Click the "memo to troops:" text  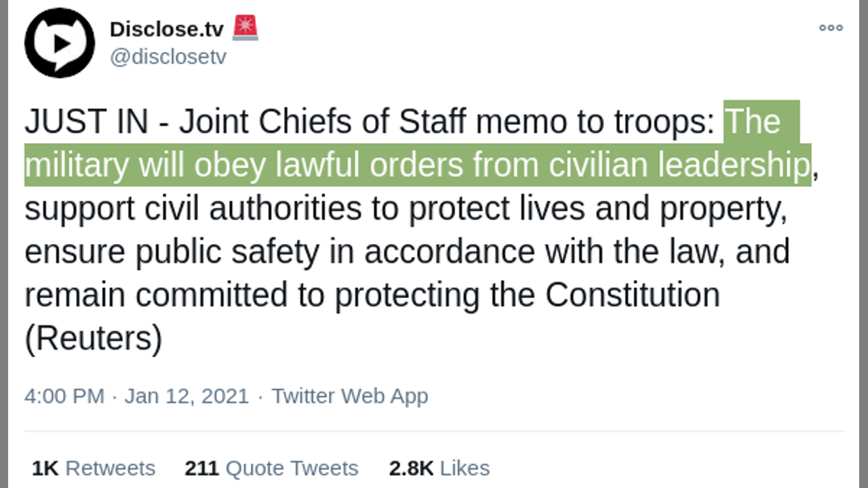click(x=595, y=122)
